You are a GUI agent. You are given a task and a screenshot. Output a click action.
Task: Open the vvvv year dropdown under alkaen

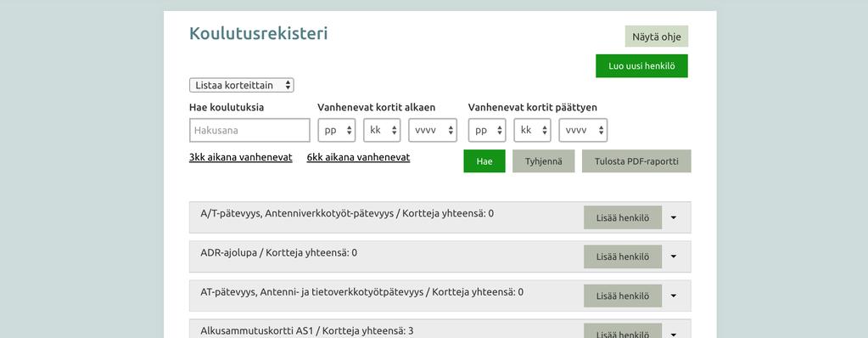pyautogui.click(x=433, y=130)
